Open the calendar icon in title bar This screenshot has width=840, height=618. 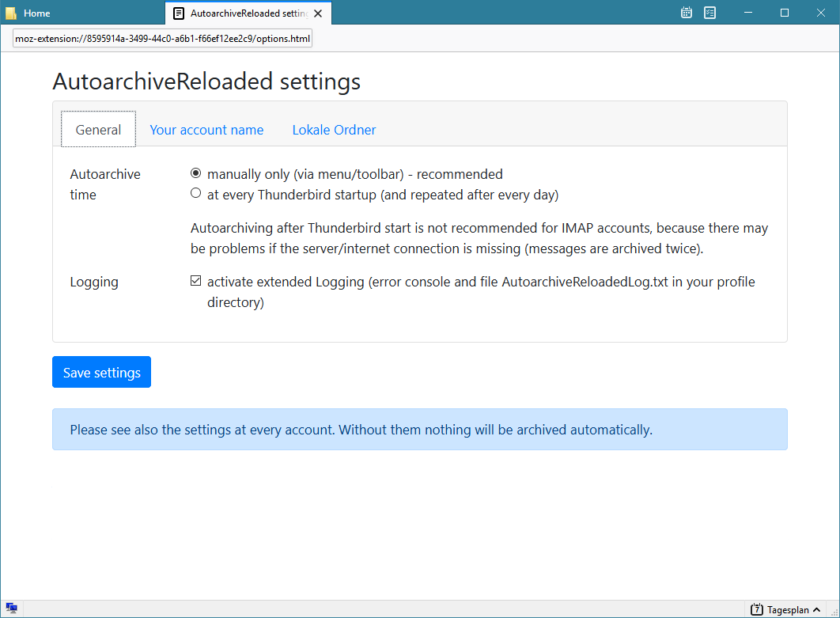tap(687, 13)
